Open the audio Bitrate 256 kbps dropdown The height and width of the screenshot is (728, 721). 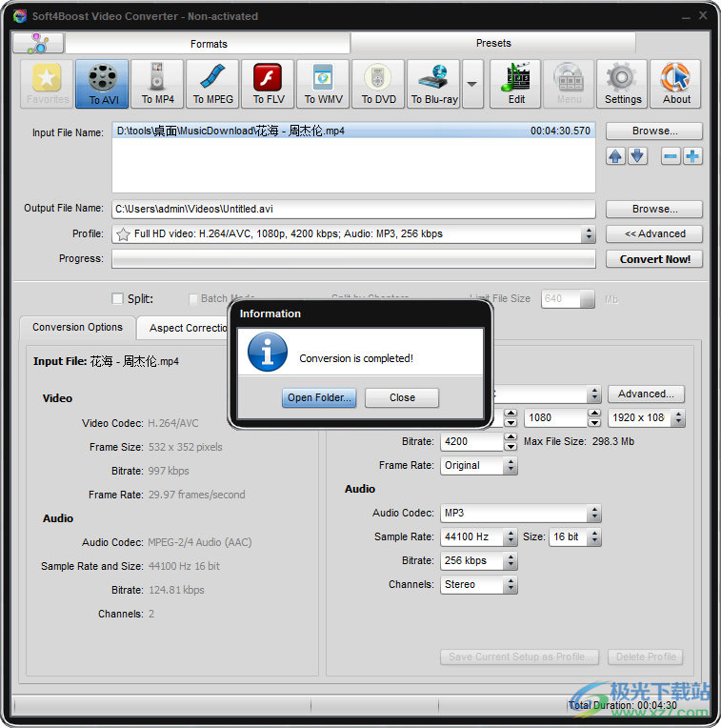[x=511, y=561]
